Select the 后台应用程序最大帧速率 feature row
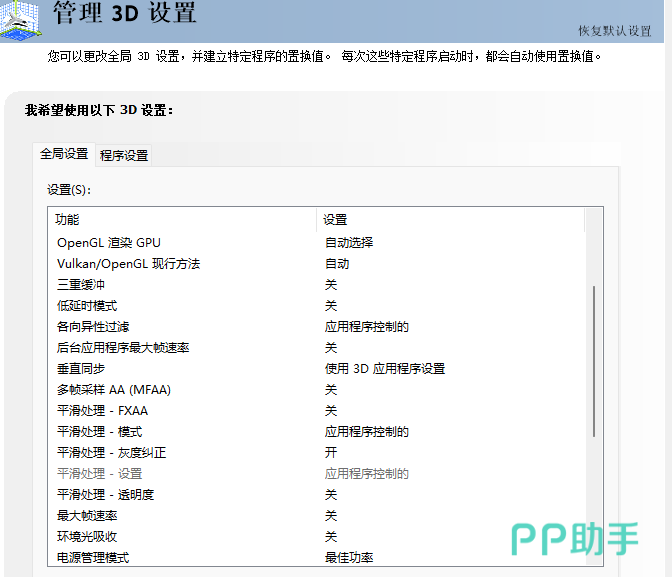The width and height of the screenshot is (672, 577). (x=123, y=348)
